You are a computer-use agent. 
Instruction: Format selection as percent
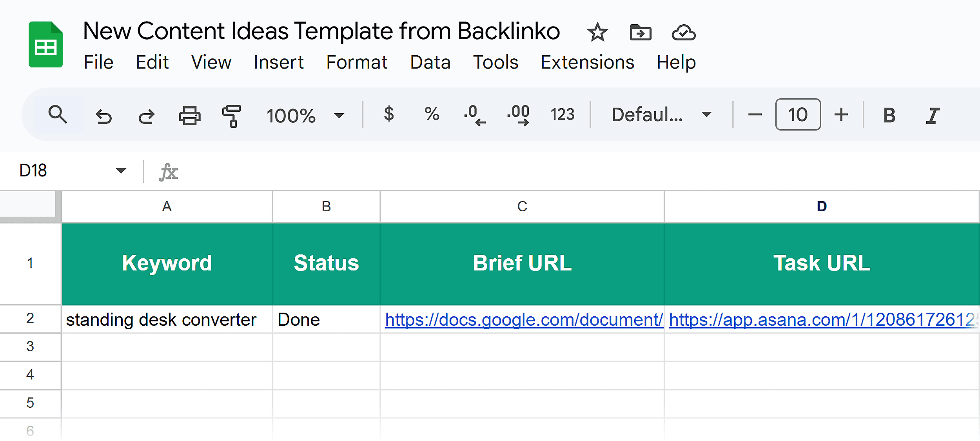tap(432, 115)
